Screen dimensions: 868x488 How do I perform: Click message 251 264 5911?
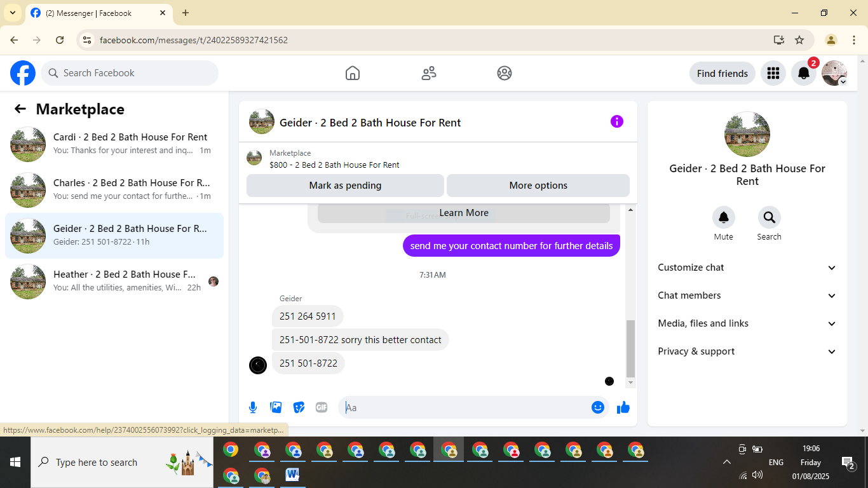click(308, 316)
